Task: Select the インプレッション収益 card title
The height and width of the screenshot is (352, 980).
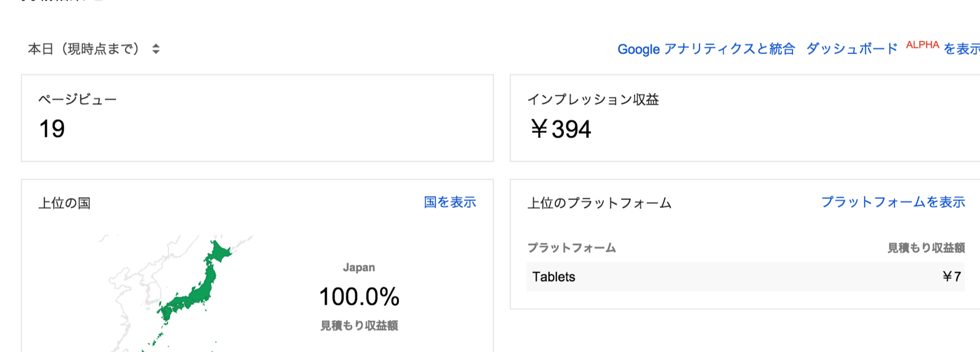Action: [x=593, y=100]
